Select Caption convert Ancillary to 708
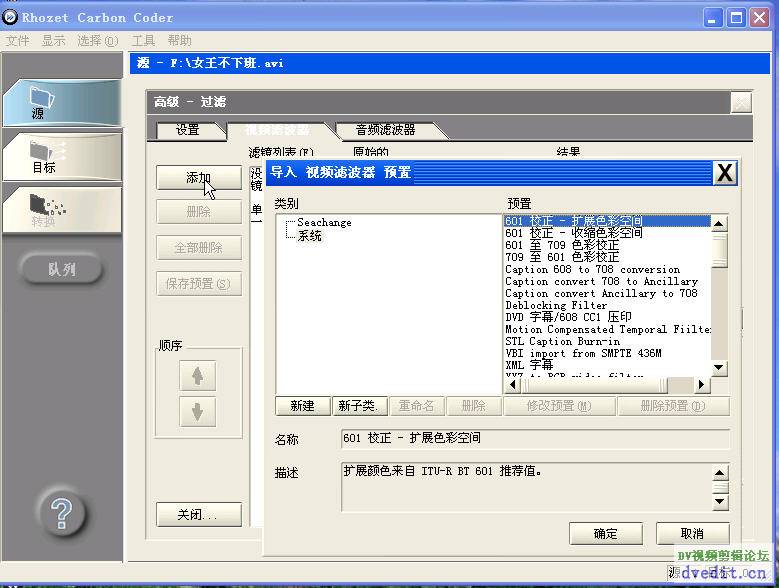This screenshot has height=588, width=779. point(607,293)
